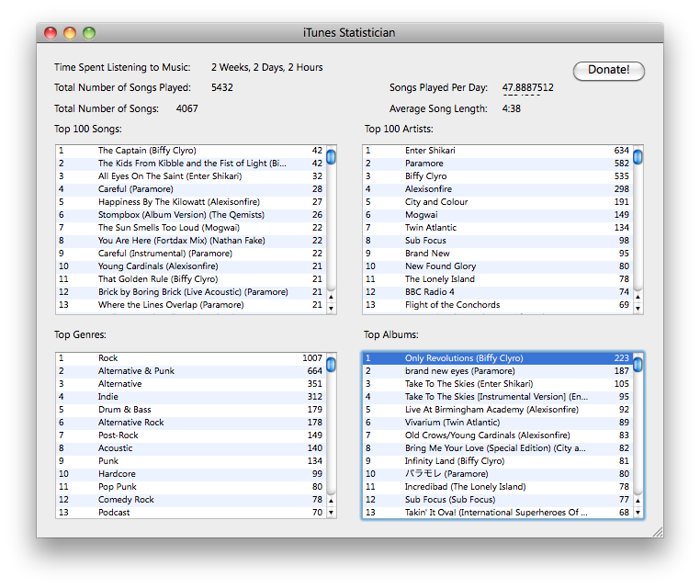This screenshot has height=588, width=700.
Task: Select The Sun Smells Too Loud row
Action: tap(191, 228)
